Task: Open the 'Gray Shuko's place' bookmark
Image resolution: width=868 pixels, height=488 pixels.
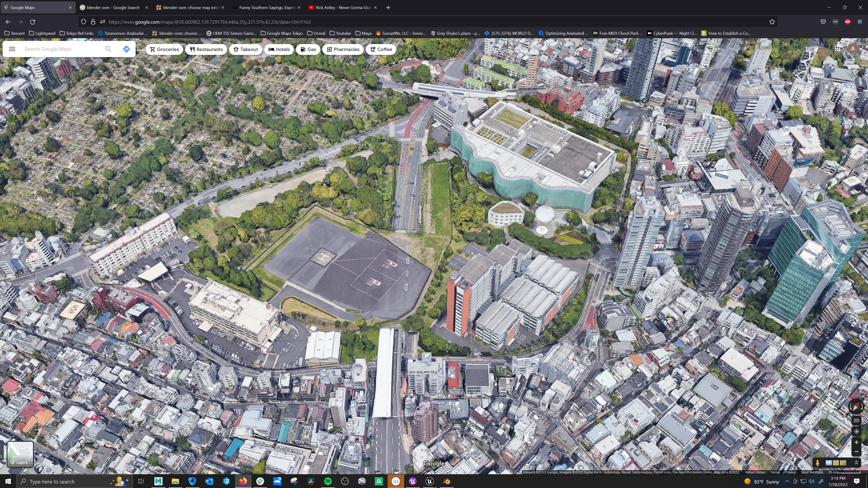Action: tap(455, 33)
